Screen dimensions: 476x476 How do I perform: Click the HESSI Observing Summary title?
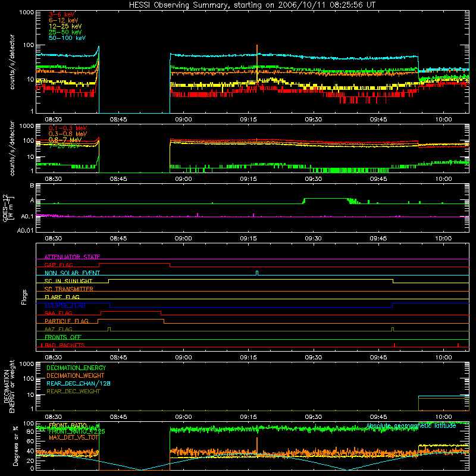pos(252,5)
